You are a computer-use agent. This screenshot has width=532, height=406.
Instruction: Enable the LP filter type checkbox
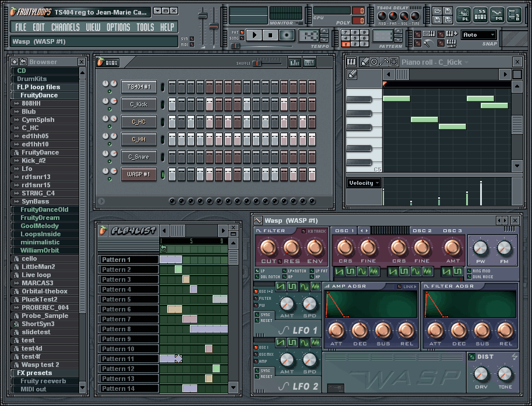coord(257,271)
